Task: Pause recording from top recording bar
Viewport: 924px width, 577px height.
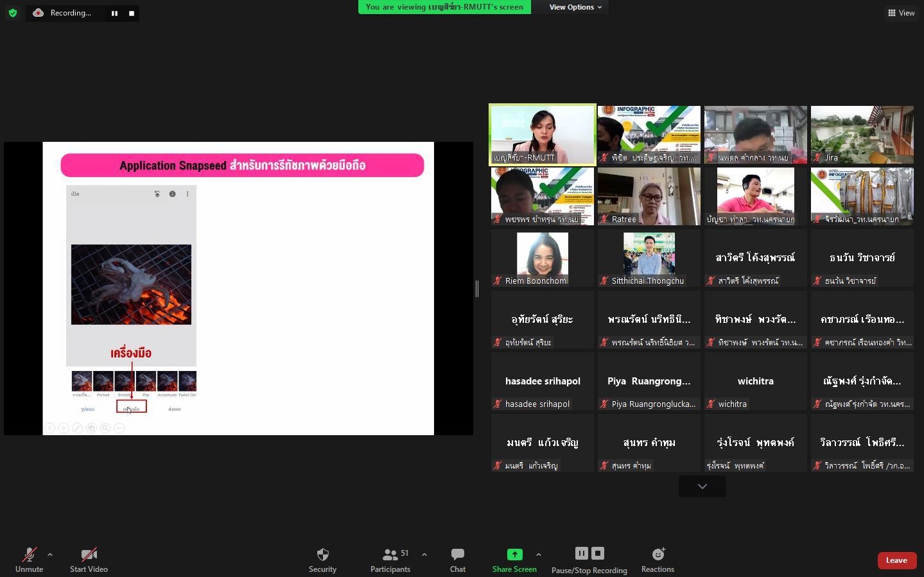Action: [114, 13]
